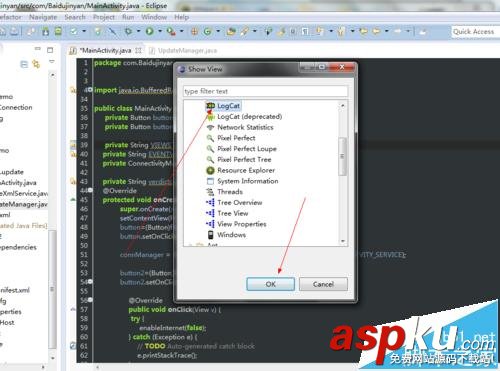
Task: Open the Project menu
Action: click(104, 17)
